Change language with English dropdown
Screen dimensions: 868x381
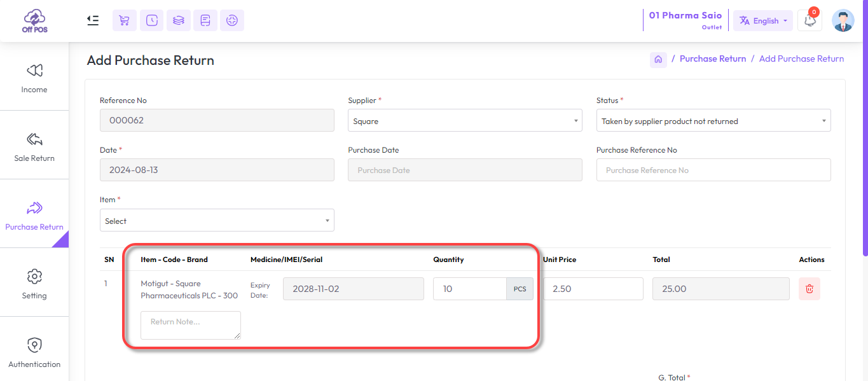pyautogui.click(x=763, y=20)
